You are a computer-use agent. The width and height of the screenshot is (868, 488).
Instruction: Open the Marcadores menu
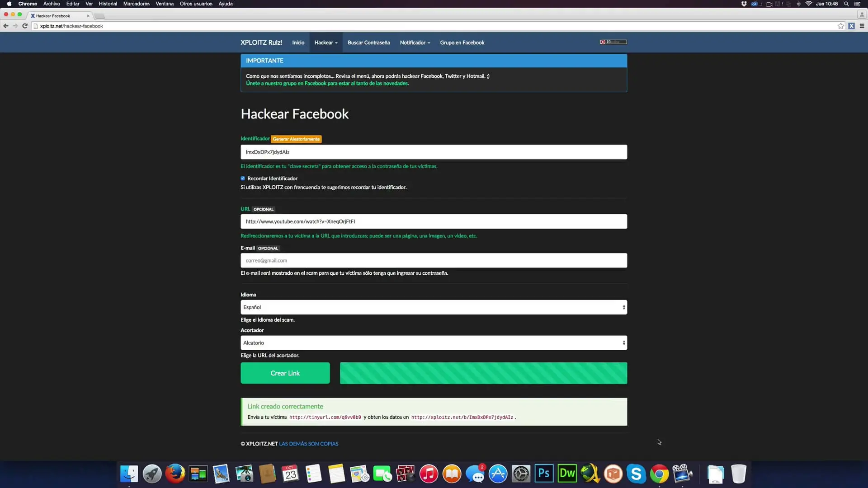(137, 4)
